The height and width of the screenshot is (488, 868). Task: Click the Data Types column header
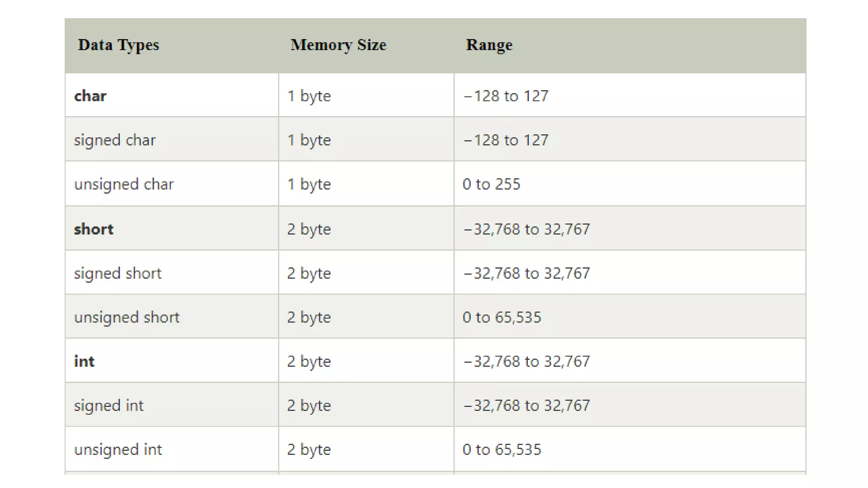click(118, 45)
